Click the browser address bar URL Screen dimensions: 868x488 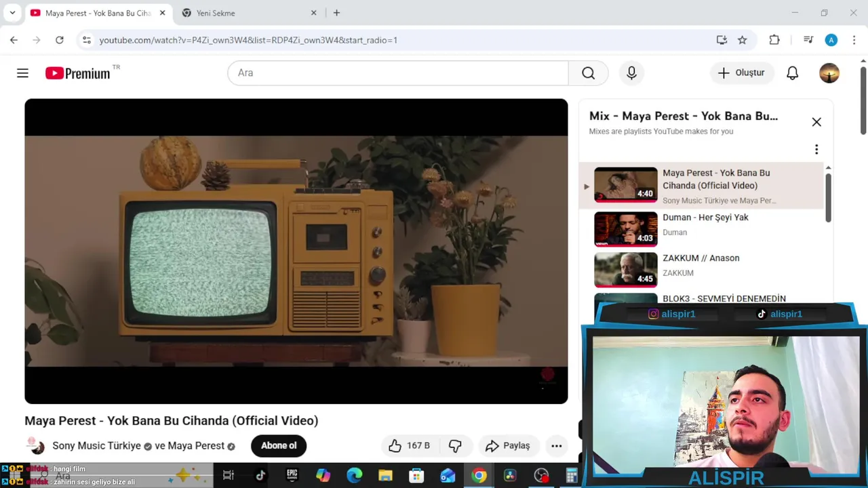click(248, 40)
